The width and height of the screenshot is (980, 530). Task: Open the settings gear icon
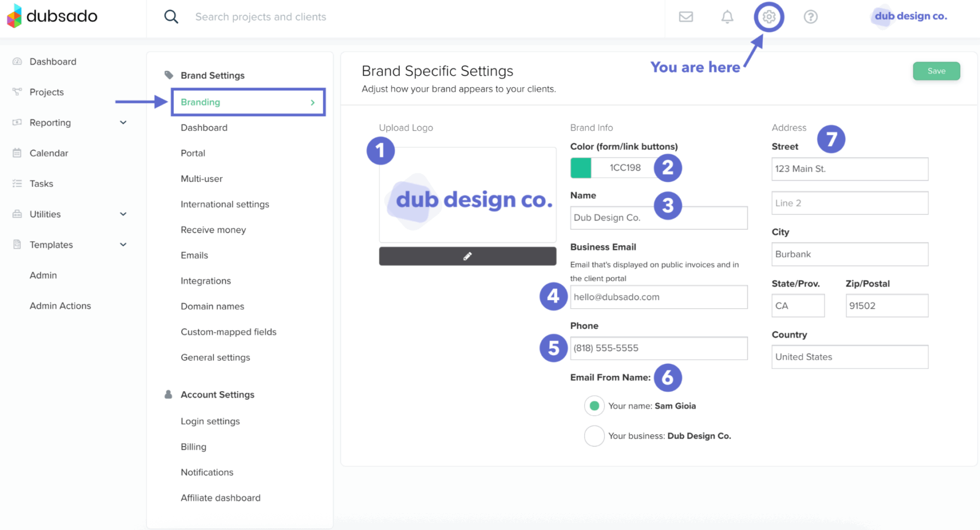769,17
